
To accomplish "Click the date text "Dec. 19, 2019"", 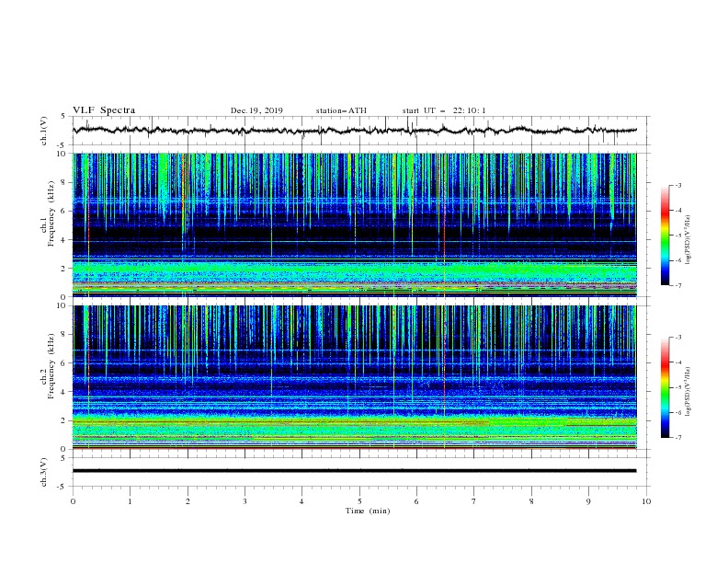I will pos(256,110).
